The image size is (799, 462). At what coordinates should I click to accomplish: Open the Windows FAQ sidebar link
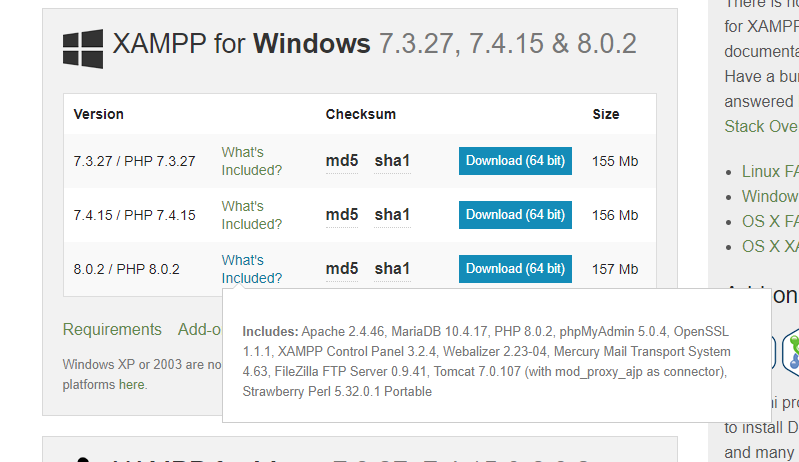(770, 196)
